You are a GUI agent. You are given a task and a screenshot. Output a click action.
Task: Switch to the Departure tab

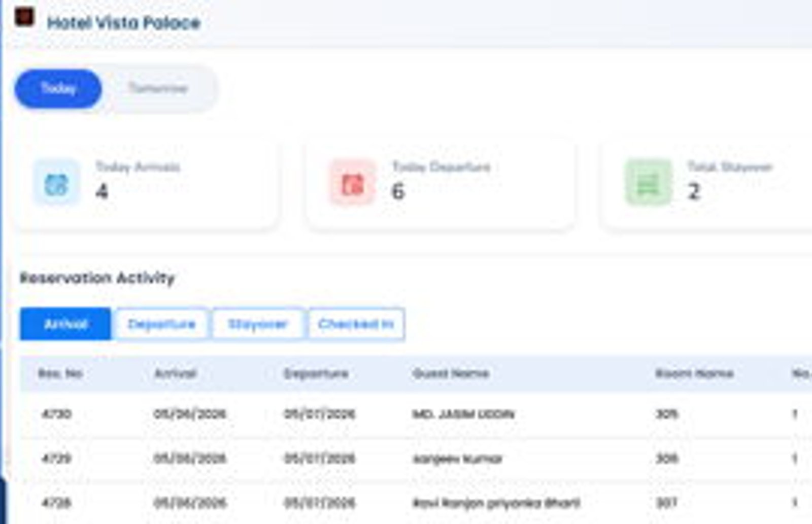point(161,324)
